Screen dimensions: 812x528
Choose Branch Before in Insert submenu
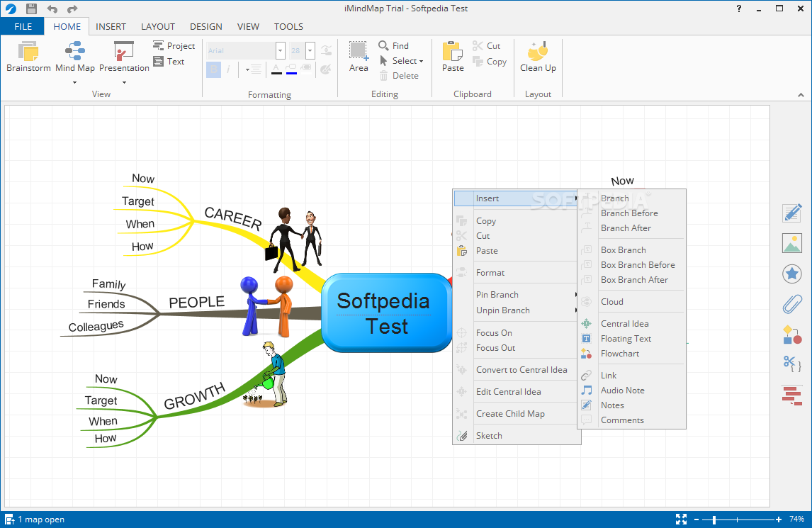632,213
